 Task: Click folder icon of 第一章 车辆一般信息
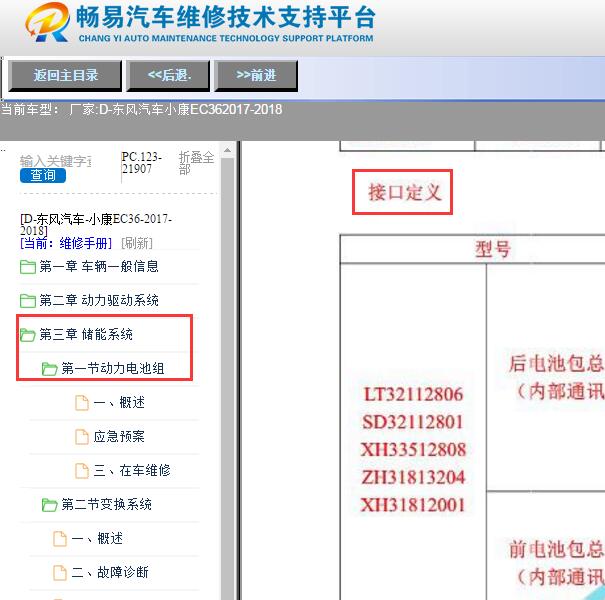tap(28, 267)
